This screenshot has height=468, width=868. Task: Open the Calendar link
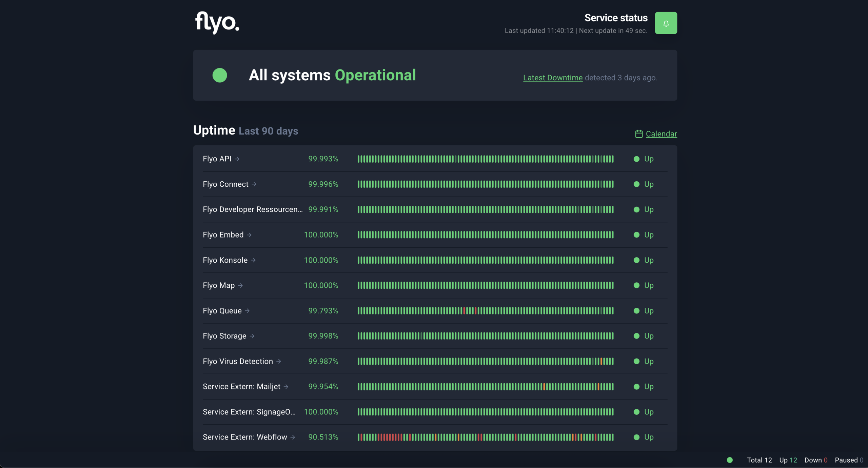click(661, 134)
